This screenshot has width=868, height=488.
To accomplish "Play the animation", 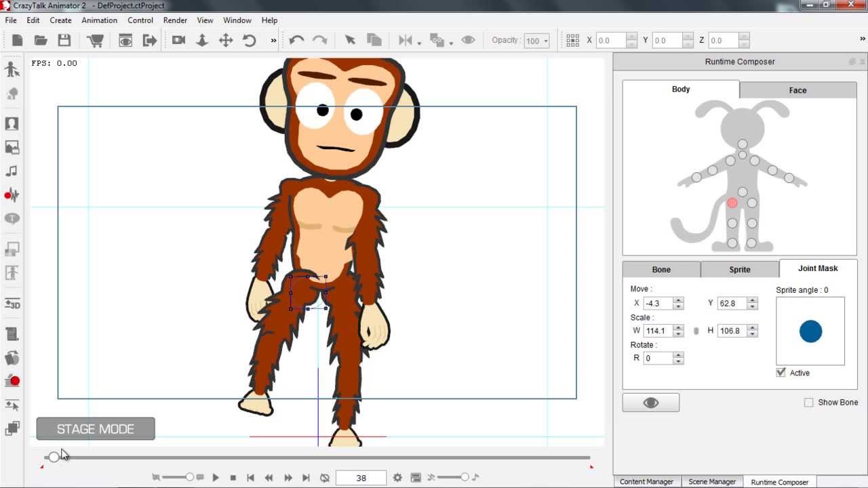I will click(x=216, y=478).
